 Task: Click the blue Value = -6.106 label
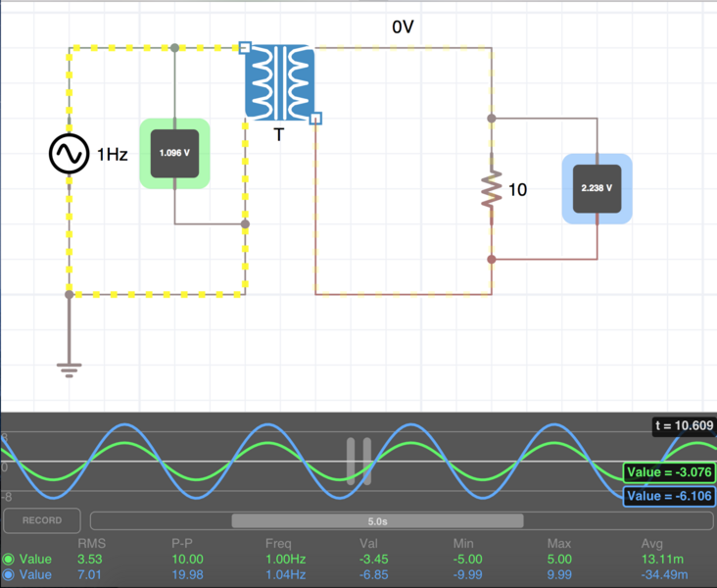click(x=669, y=497)
